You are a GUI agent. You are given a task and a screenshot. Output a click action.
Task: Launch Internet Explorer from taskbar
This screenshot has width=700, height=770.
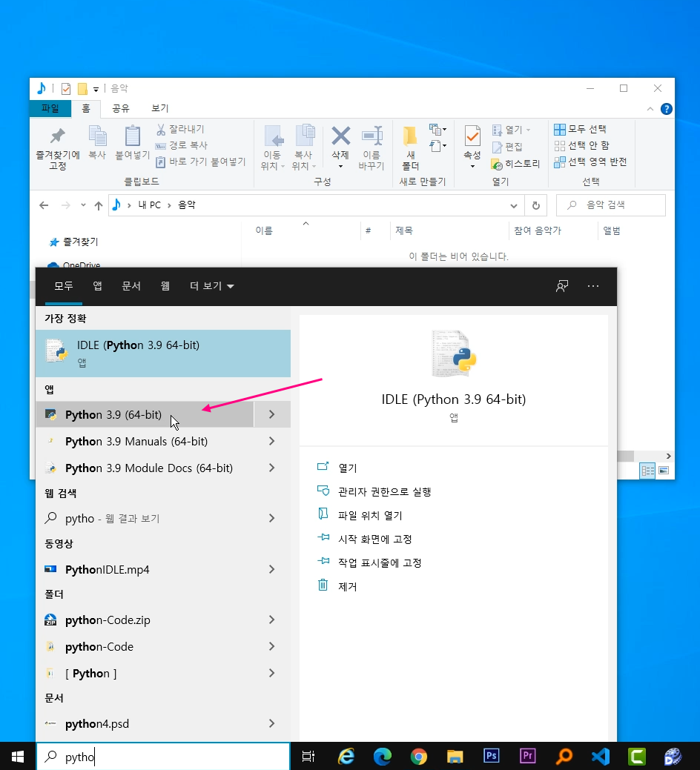(346, 756)
